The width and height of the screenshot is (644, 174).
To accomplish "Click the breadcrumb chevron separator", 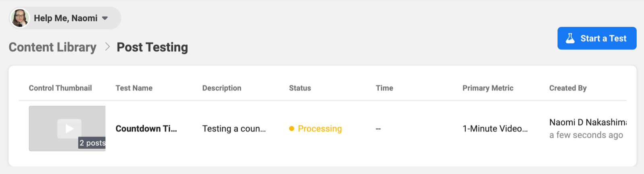I will pyautogui.click(x=107, y=47).
